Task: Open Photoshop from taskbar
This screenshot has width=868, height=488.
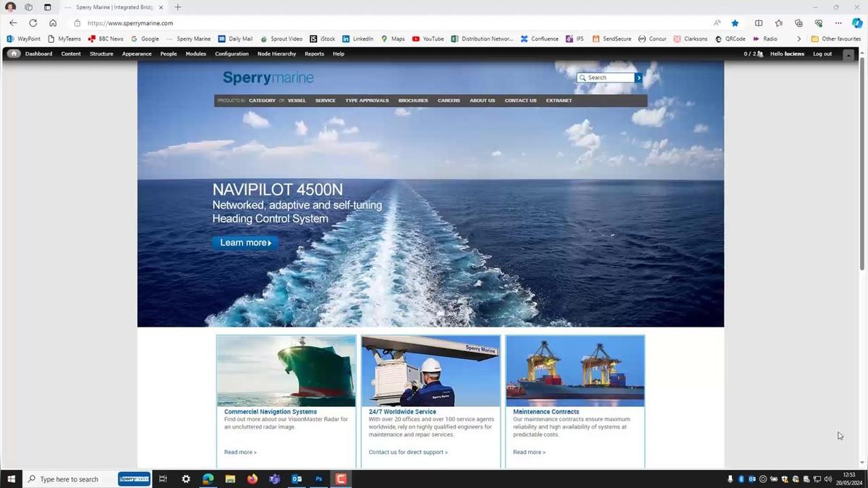Action: point(318,479)
